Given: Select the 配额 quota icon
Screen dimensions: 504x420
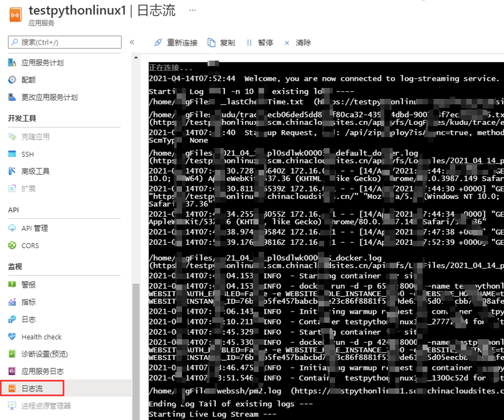Looking at the screenshot, I should [x=12, y=80].
